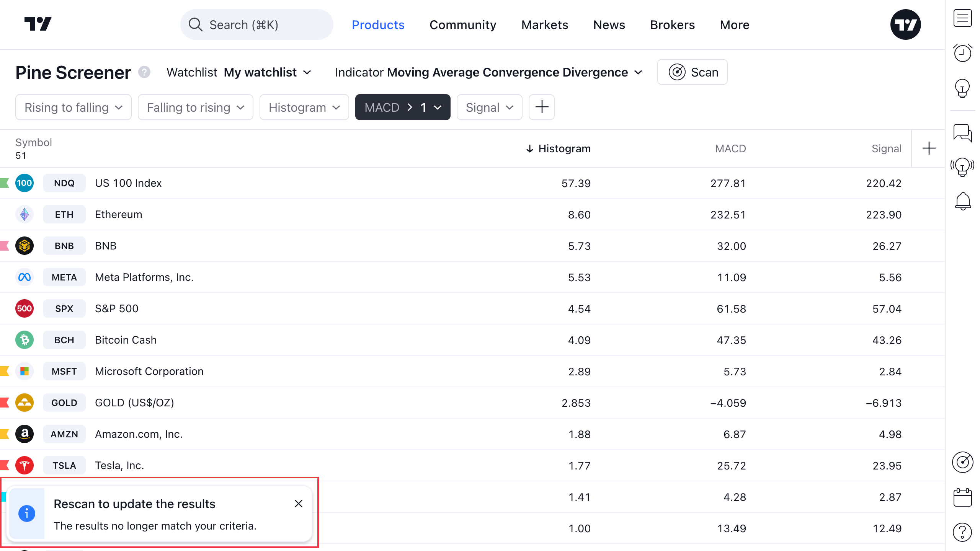The width and height of the screenshot is (980, 551).
Task: Click the TradingView logo at top left
Action: (38, 24)
